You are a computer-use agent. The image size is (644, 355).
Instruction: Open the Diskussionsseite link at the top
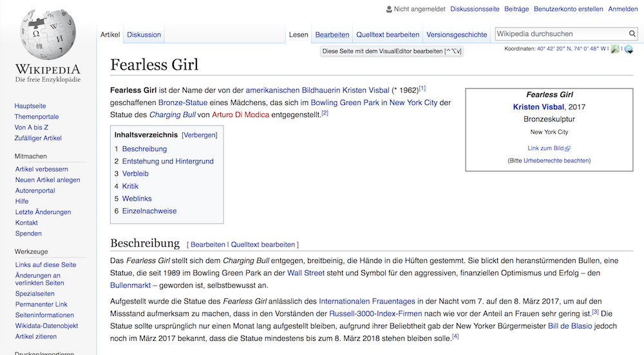click(x=475, y=9)
